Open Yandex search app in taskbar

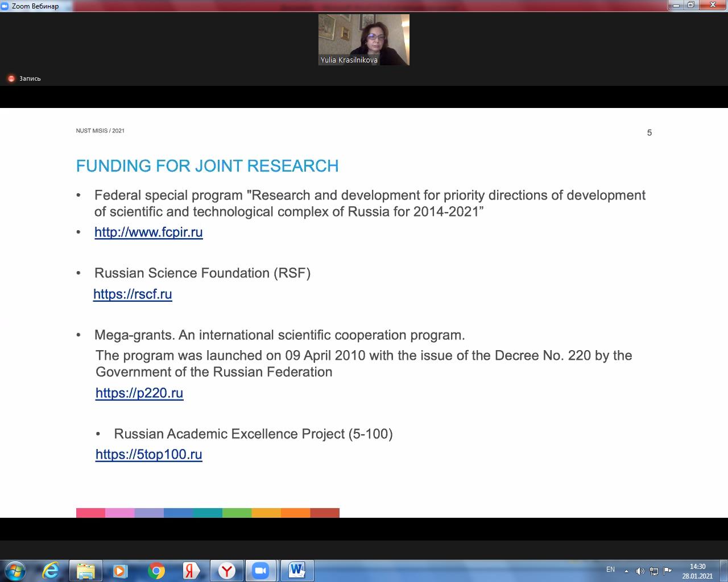pyautogui.click(x=191, y=571)
